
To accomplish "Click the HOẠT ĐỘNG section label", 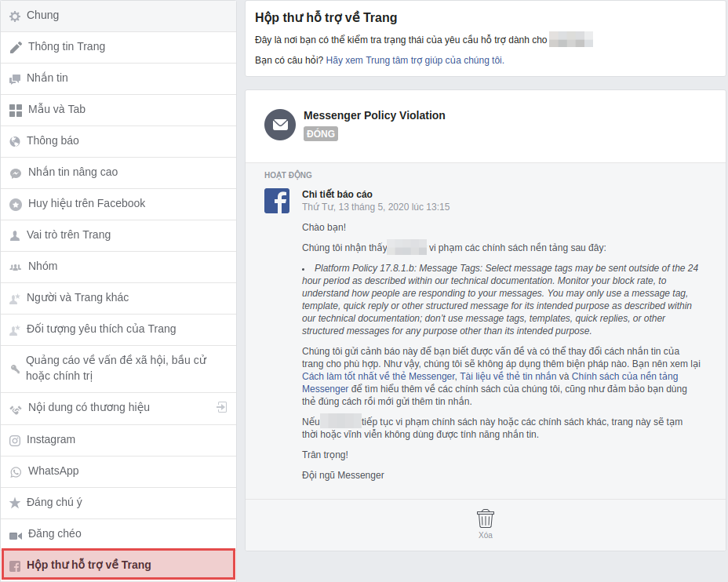I will (288, 175).
